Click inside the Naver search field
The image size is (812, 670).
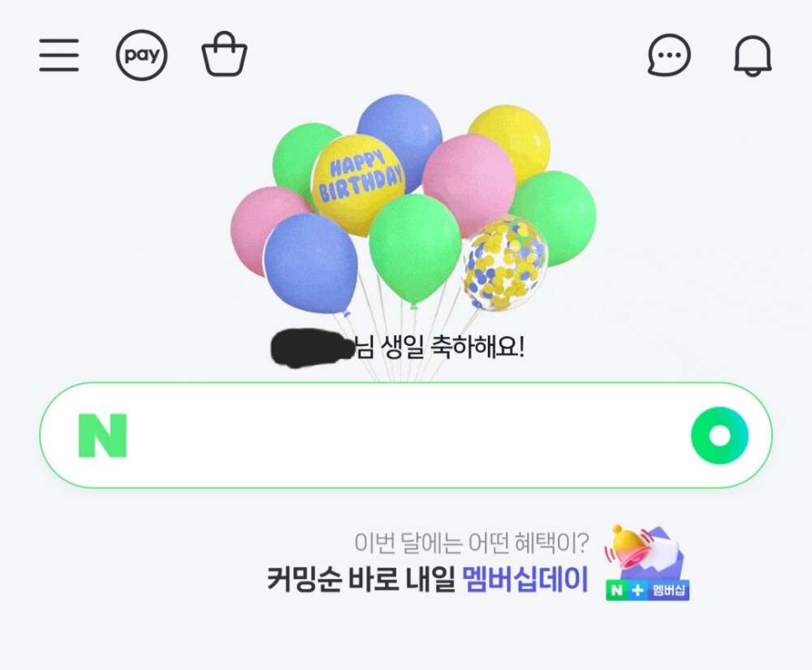click(406, 435)
